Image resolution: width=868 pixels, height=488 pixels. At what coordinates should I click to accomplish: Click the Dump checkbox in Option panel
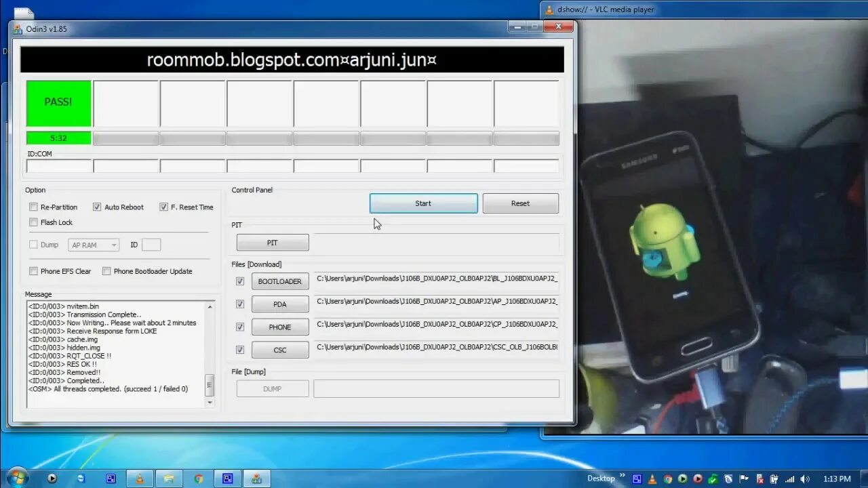(x=33, y=245)
